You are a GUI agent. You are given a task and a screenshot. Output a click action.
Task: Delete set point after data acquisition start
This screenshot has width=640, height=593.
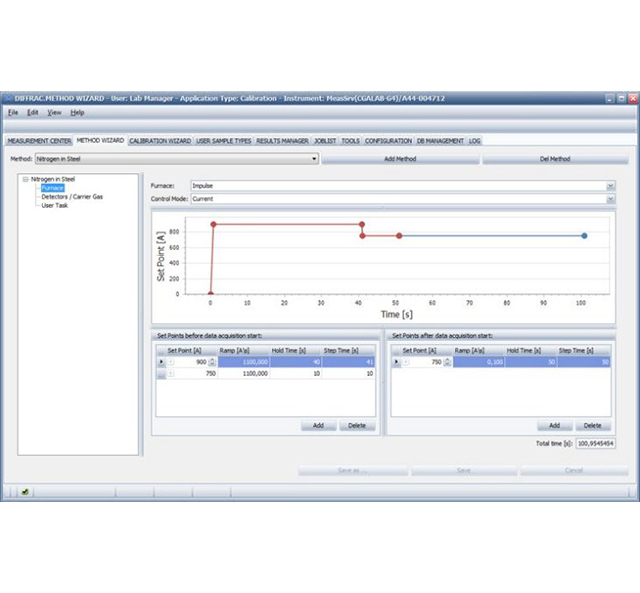[592, 425]
